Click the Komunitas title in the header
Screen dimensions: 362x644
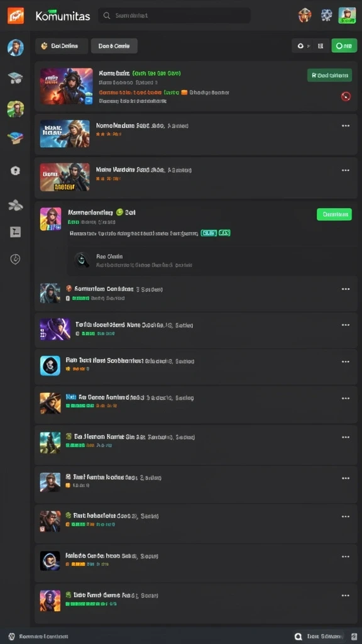pyautogui.click(x=63, y=16)
